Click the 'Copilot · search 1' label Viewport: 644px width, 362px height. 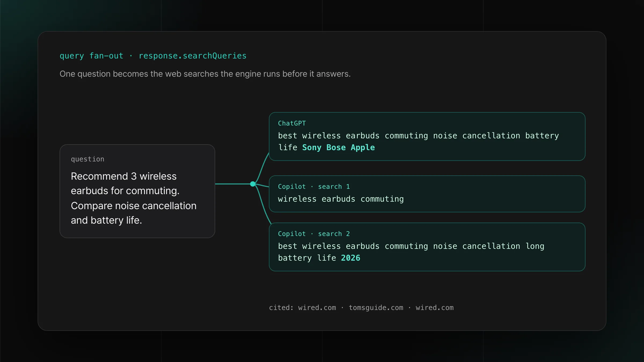tap(314, 187)
